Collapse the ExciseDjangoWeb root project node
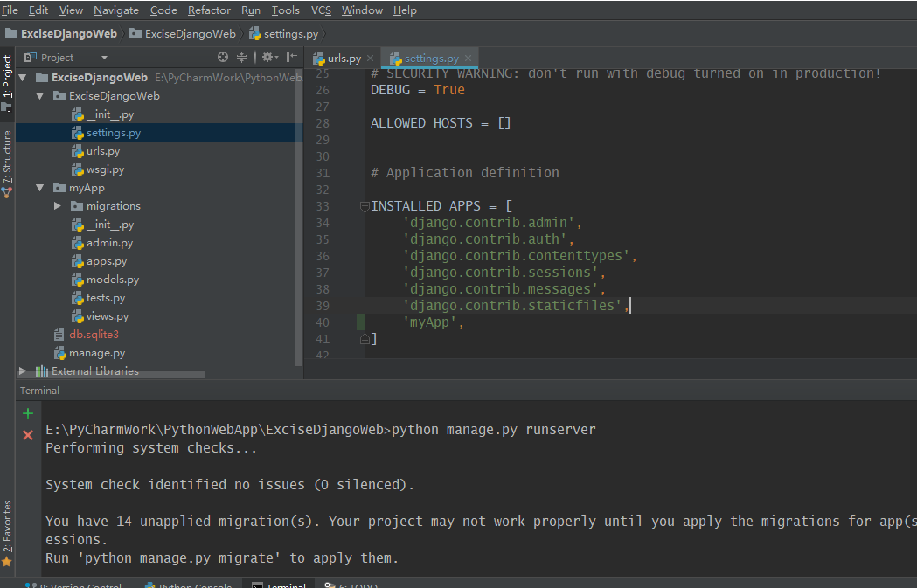Image resolution: width=917 pixels, height=588 pixels. (x=23, y=77)
